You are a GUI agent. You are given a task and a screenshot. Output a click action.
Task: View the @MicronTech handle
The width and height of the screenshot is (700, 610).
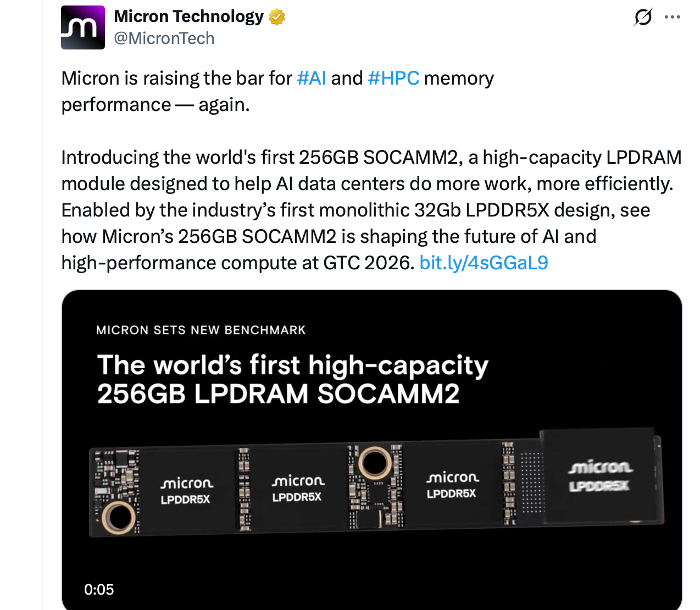pyautogui.click(x=164, y=38)
